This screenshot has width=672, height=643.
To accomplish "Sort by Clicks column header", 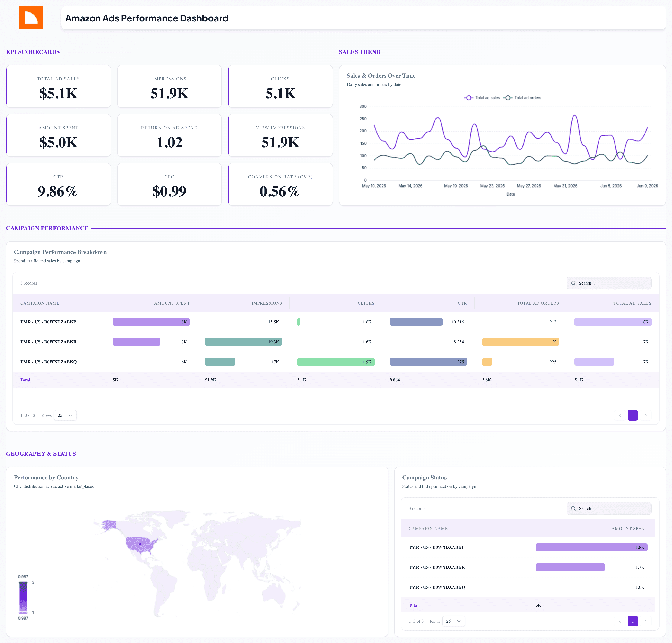I will [x=366, y=303].
